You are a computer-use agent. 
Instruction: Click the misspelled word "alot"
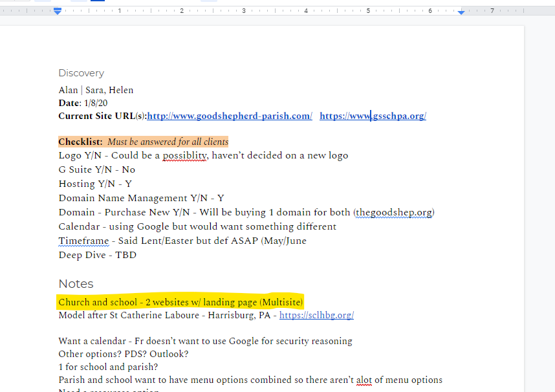364,380
